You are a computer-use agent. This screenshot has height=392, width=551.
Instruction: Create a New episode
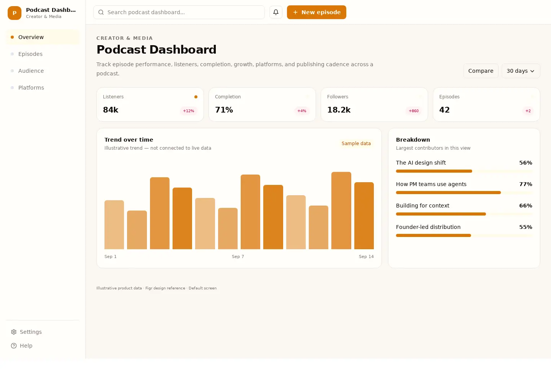click(316, 12)
